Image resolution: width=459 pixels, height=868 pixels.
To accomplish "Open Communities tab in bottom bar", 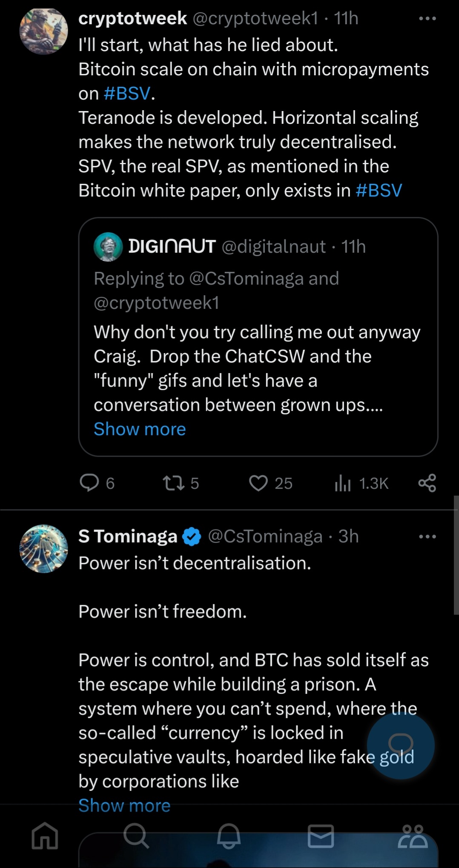I will click(x=413, y=836).
